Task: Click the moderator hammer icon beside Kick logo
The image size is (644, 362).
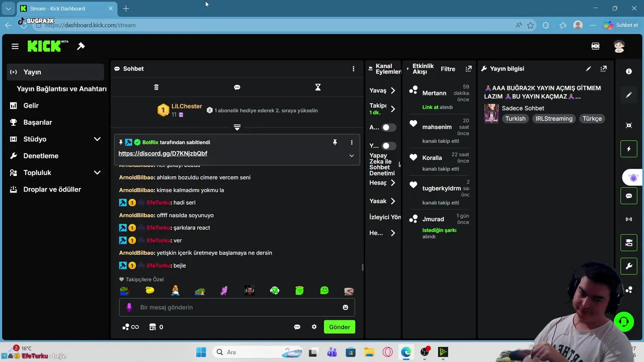Action: (x=81, y=46)
